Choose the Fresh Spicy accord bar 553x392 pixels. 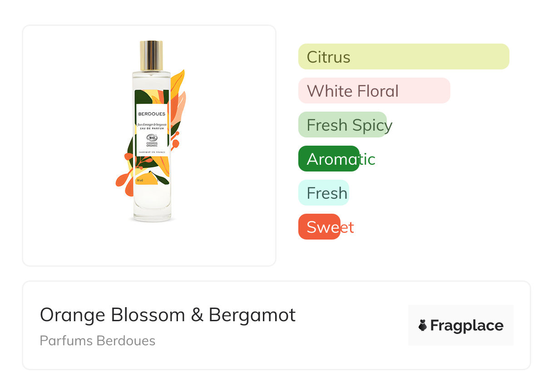pos(342,125)
